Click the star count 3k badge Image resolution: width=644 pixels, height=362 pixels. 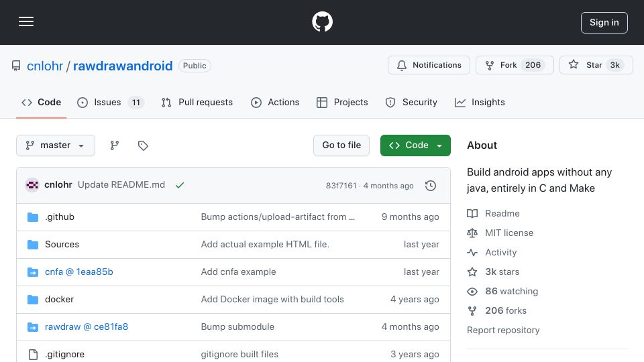click(x=615, y=65)
